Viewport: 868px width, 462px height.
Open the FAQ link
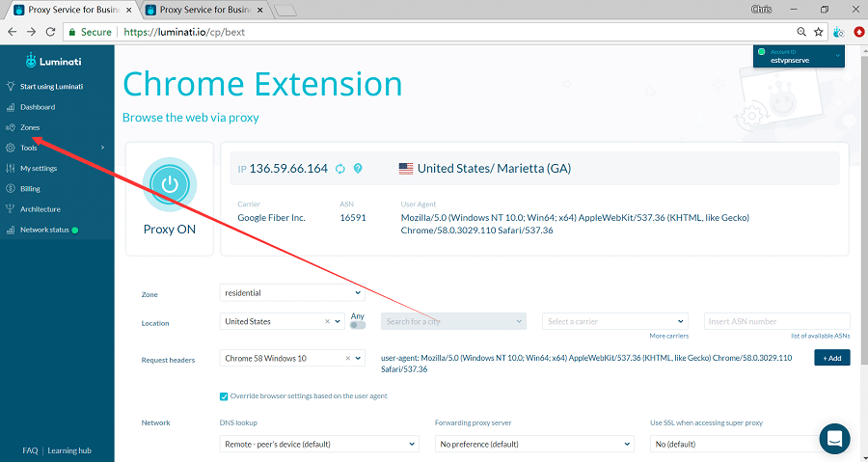click(x=31, y=450)
